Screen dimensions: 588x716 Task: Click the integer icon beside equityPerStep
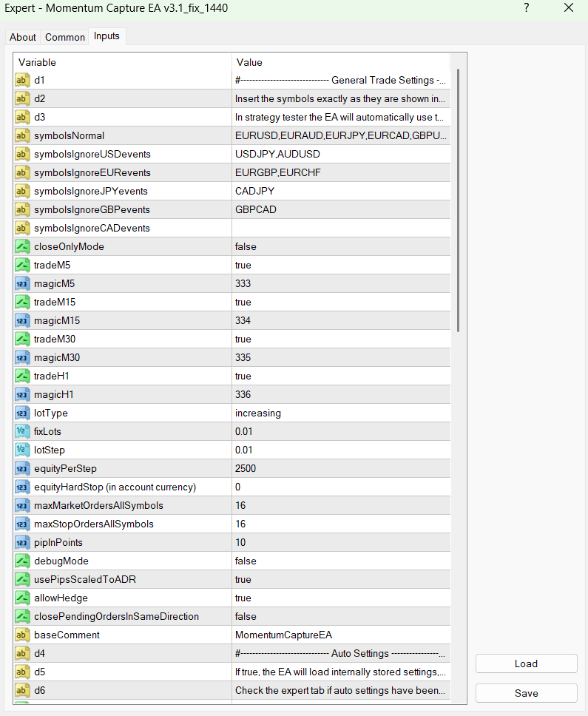(23, 468)
